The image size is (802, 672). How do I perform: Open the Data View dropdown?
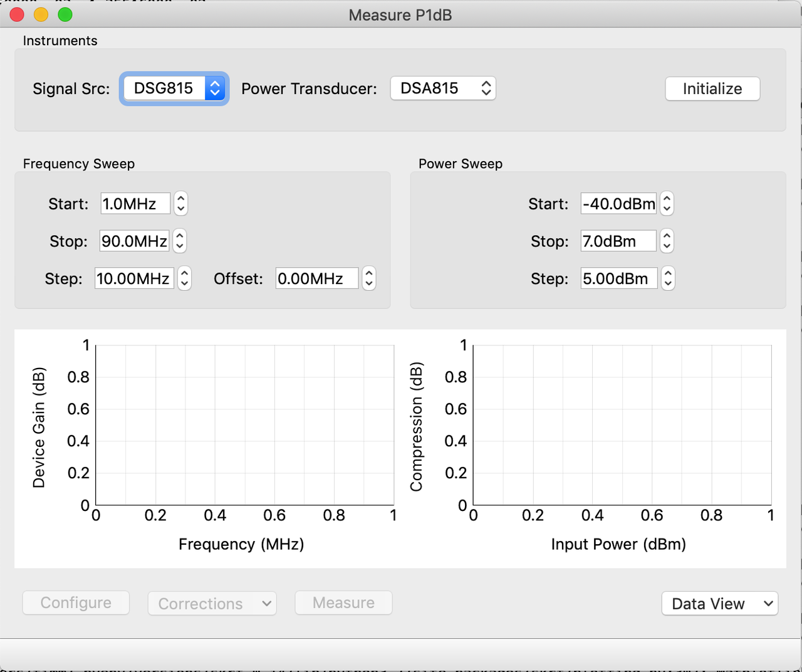[x=720, y=604]
